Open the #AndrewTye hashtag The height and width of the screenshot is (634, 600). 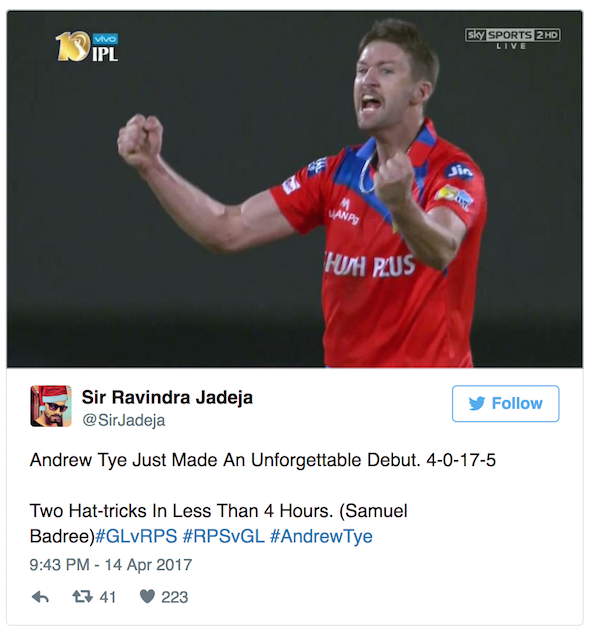point(321,536)
